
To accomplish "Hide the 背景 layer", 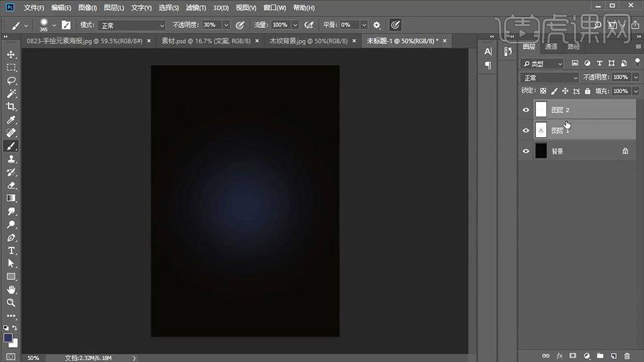I will [526, 151].
